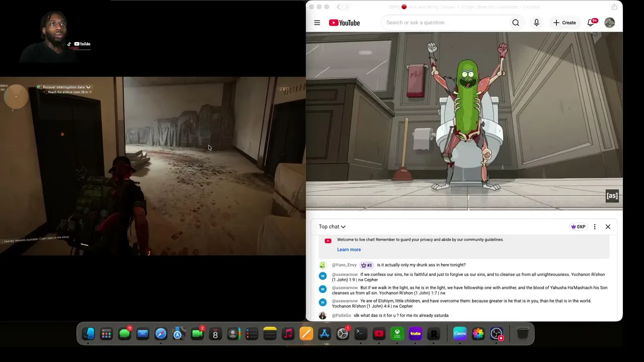The height and width of the screenshot is (362, 644).
Task: Open YouTube notifications bell
Action: click(x=591, y=23)
